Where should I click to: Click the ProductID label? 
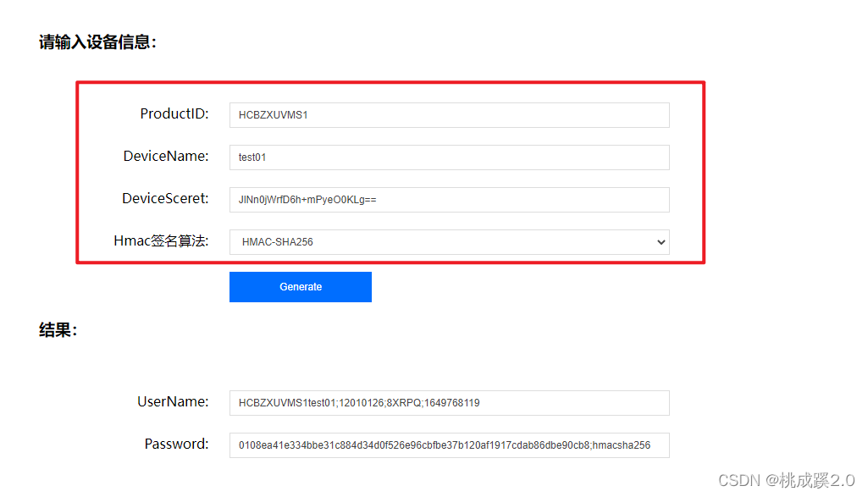tap(174, 114)
